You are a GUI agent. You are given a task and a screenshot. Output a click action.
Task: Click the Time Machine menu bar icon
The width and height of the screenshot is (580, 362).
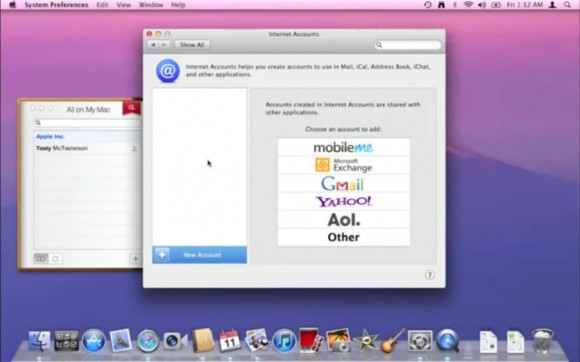(x=428, y=5)
